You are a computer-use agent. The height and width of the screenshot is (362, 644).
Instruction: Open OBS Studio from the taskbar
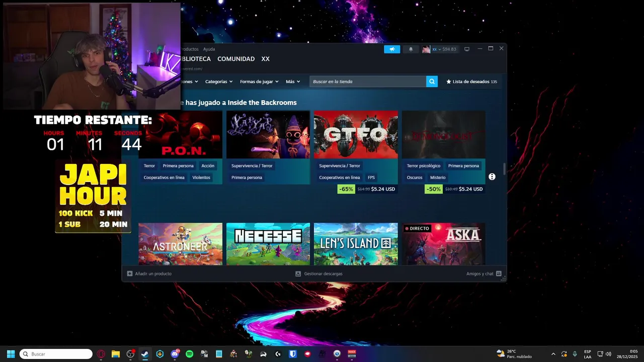(x=130, y=354)
